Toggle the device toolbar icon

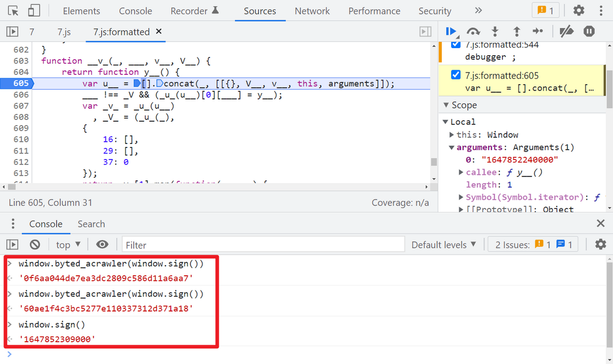pos(34,11)
